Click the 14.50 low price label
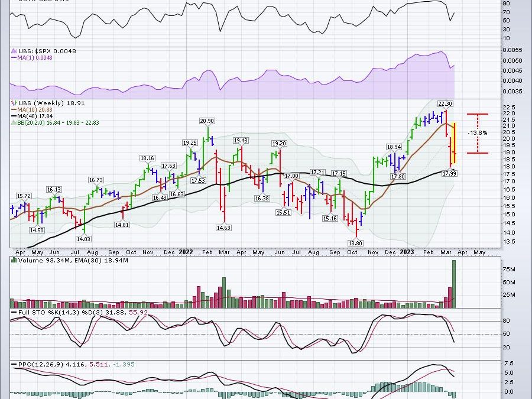The width and height of the screenshot is (532, 399). [37, 230]
